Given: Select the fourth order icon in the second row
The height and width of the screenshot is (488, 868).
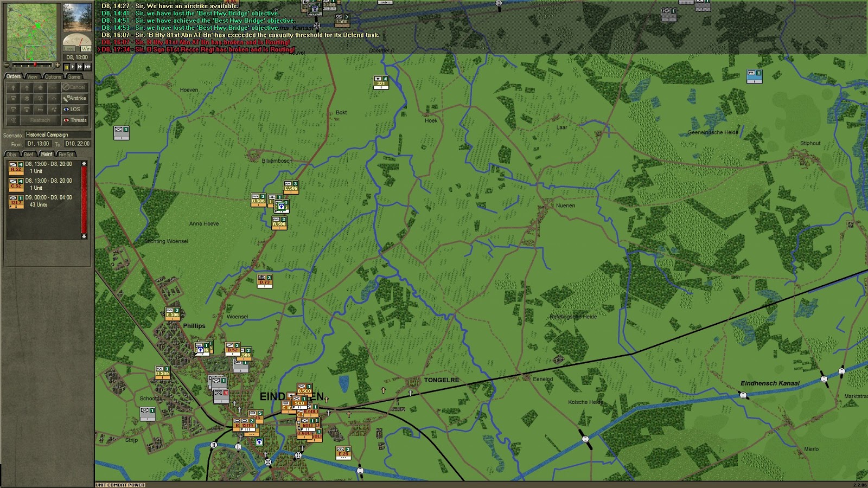Looking at the screenshot, I should tap(53, 98).
